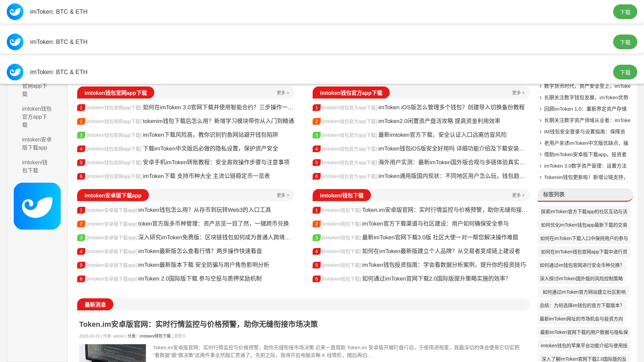Click the large imToken app icon in sidebar

coord(37,206)
